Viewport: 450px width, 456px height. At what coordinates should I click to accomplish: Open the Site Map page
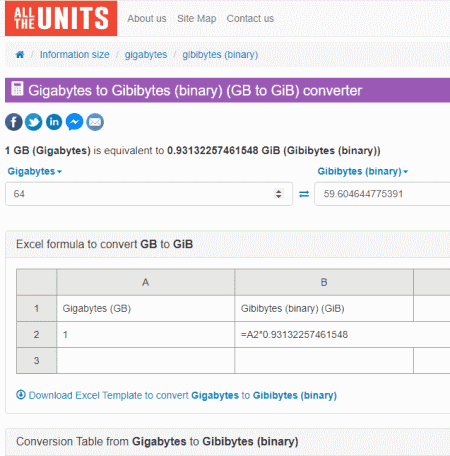pyautogui.click(x=197, y=19)
